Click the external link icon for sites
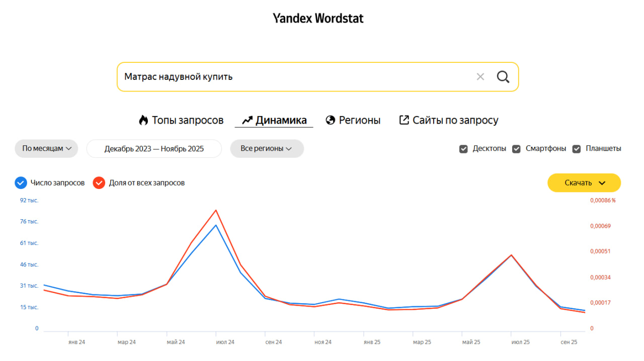This screenshot has width=644, height=361. pos(404,120)
